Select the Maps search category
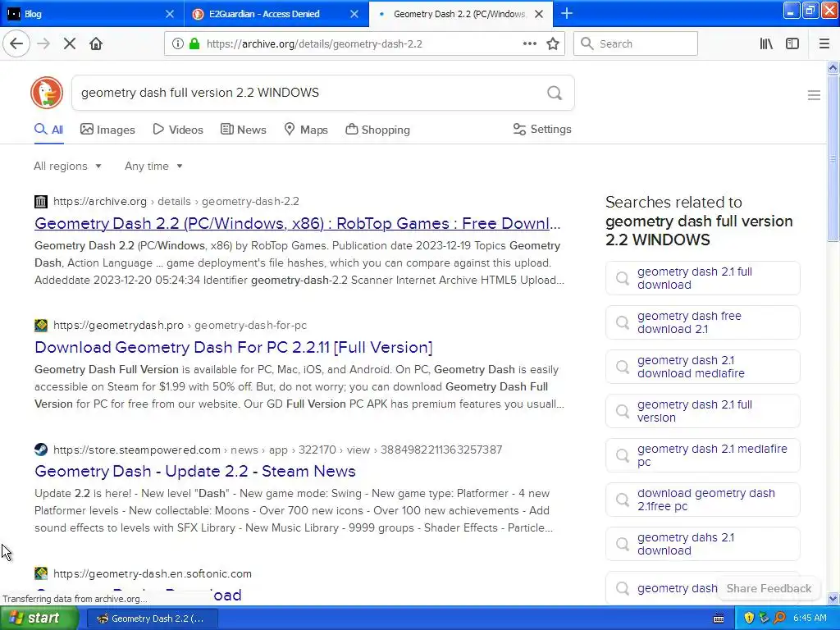Viewport: 840px width, 630px height. [306, 130]
